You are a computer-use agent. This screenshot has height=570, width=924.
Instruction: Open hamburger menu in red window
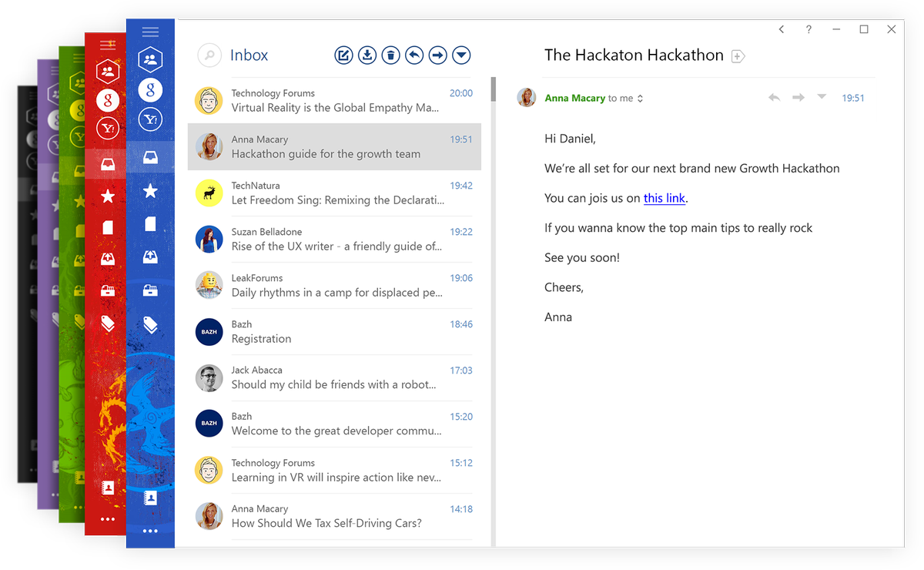tap(108, 44)
